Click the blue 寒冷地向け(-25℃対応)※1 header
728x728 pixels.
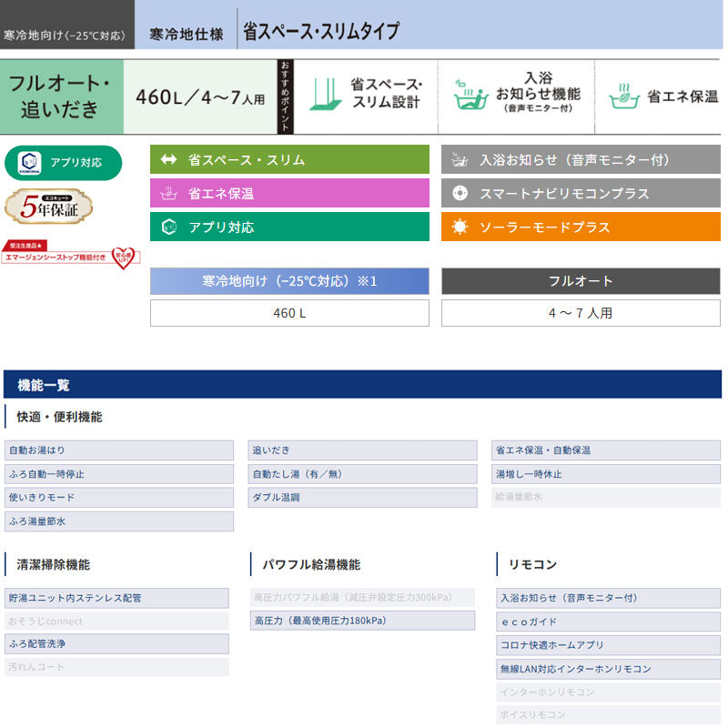pos(289,281)
